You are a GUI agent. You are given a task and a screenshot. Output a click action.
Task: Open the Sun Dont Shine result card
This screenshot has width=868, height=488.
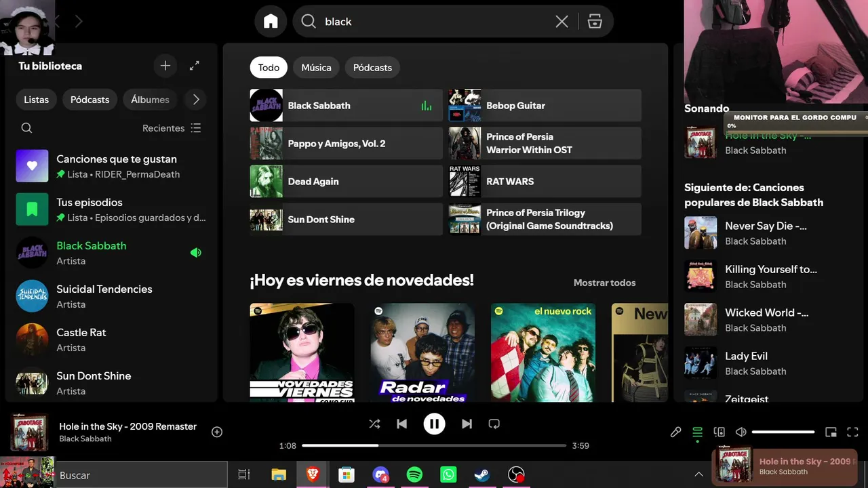tap(346, 220)
